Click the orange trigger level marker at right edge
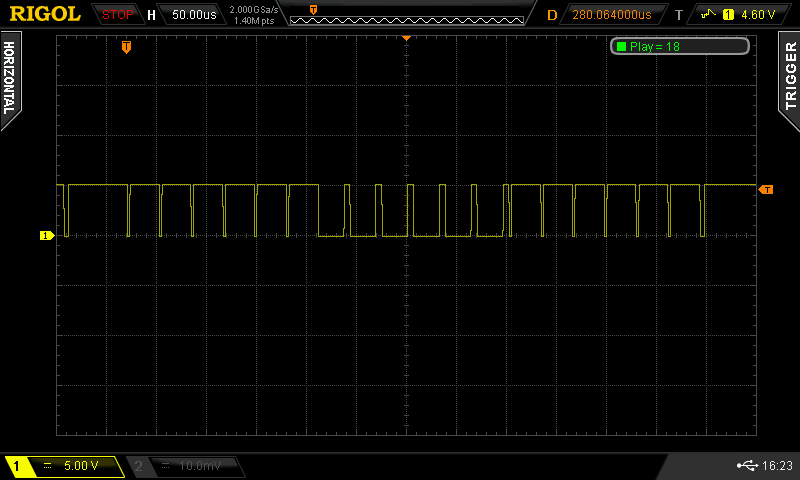Viewport: 800px width, 480px height. pos(767,189)
